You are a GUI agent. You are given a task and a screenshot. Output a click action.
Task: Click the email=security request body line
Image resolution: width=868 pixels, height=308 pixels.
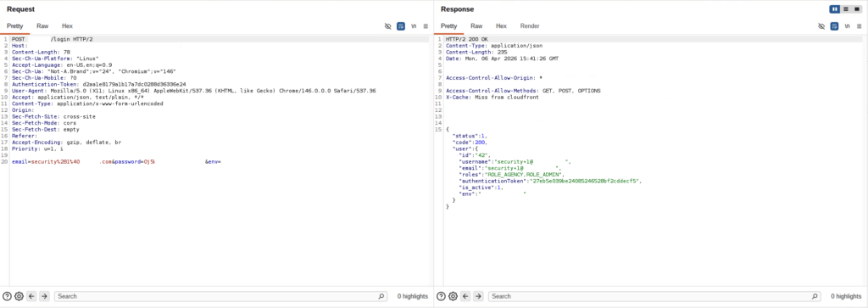tap(116, 162)
